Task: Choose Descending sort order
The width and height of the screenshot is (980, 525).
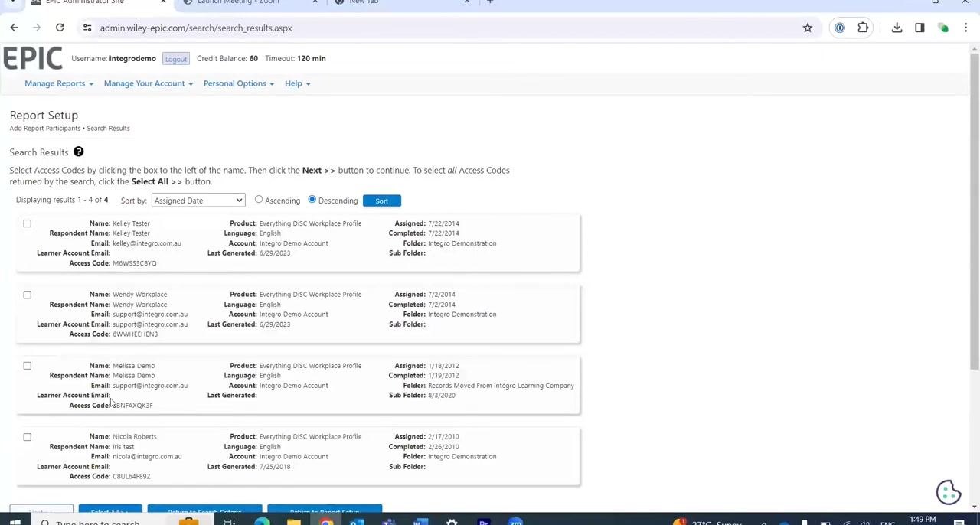Action: [x=312, y=200]
